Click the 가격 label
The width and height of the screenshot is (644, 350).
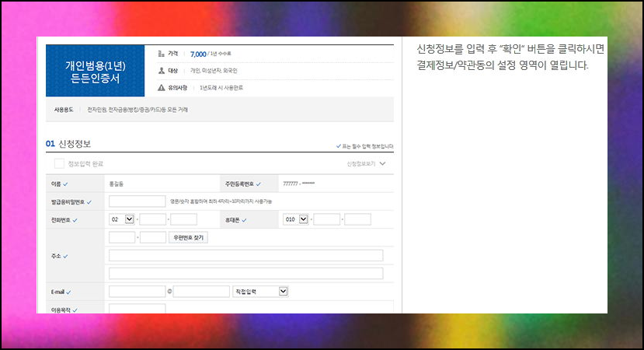(x=173, y=54)
